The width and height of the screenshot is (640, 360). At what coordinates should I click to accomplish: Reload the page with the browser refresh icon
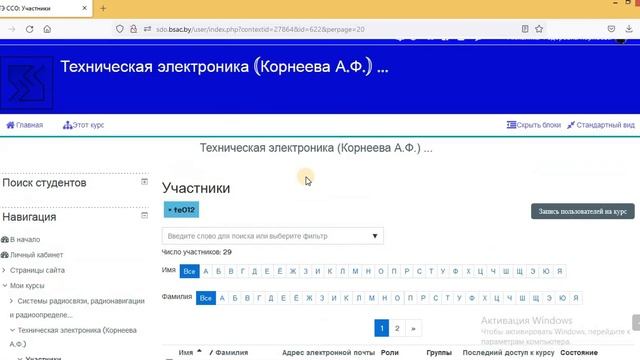29,29
